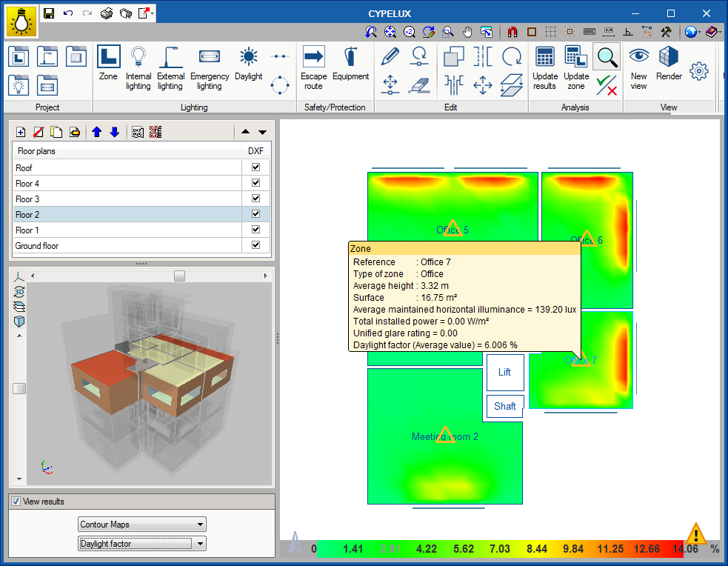Uncheck DXF checkbox for Roof
Screen dimensions: 728x566
256,167
